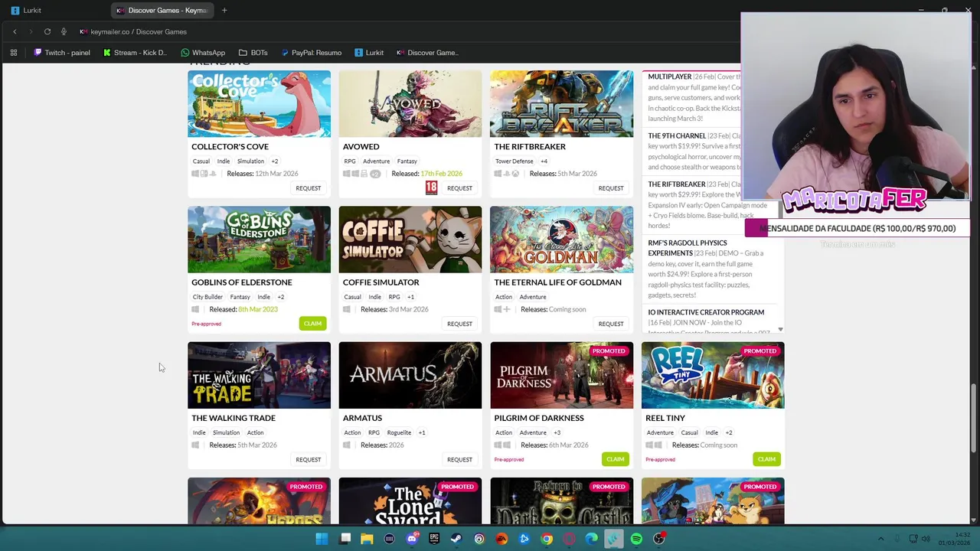980x551 pixels.
Task: Show hidden system tray icons
Action: coord(880,539)
